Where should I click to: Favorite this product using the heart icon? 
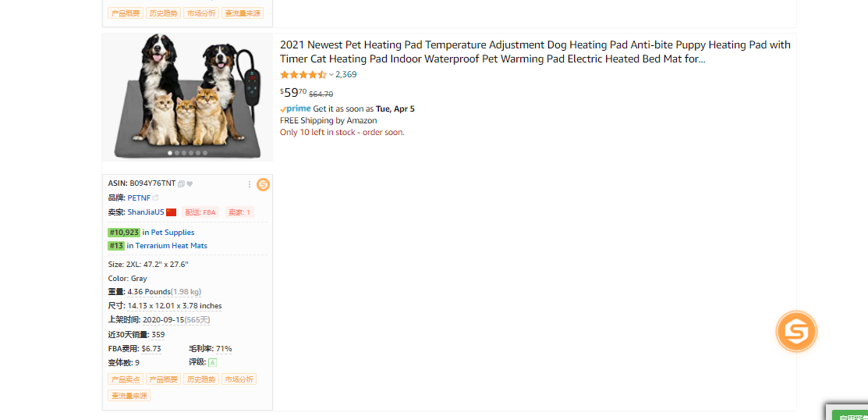click(x=190, y=184)
